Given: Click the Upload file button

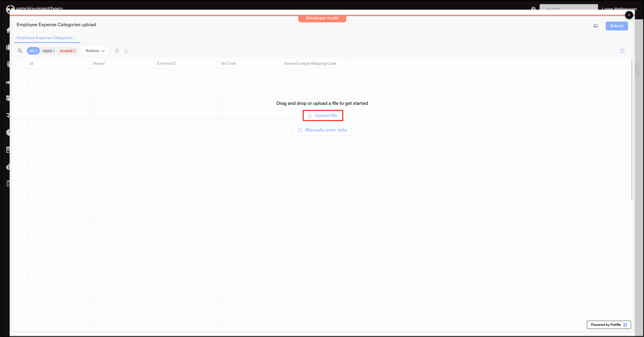Looking at the screenshot, I should [x=323, y=115].
